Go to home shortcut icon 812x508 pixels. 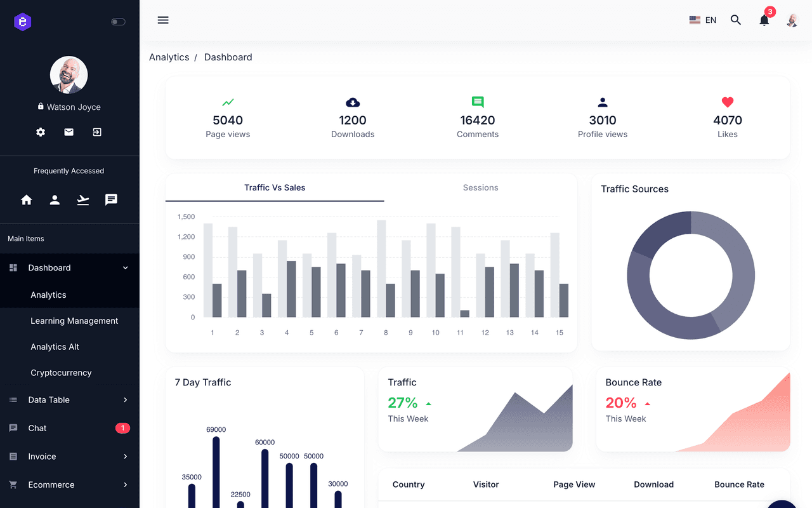[27, 200]
